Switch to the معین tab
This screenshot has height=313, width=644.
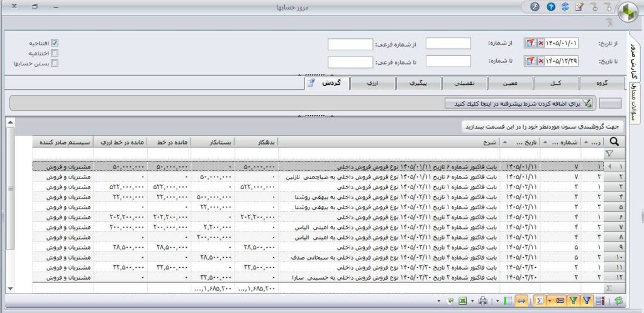pos(511,83)
